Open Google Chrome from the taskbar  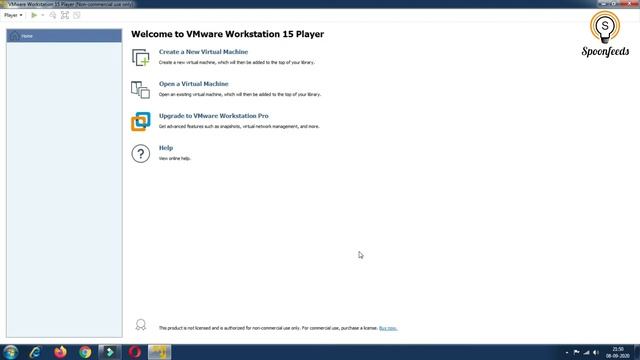pos(85,352)
